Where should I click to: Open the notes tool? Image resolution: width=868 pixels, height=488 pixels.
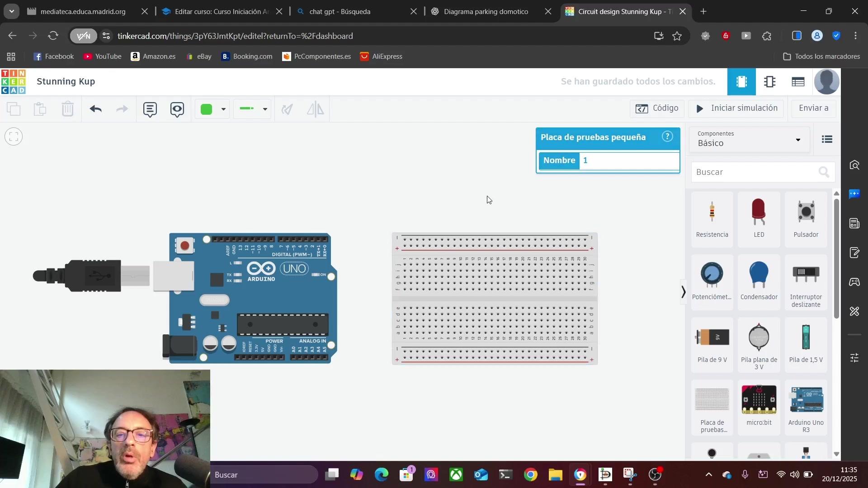pyautogui.click(x=150, y=109)
